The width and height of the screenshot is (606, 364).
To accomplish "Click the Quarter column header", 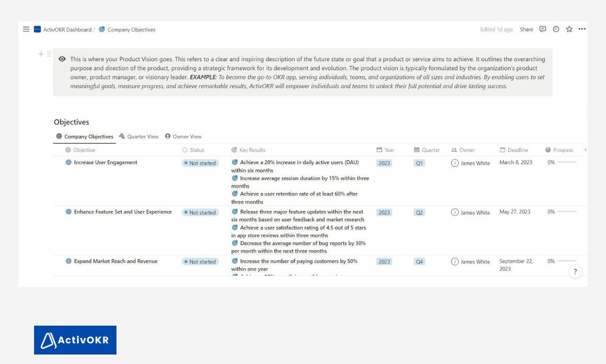I will (x=427, y=150).
